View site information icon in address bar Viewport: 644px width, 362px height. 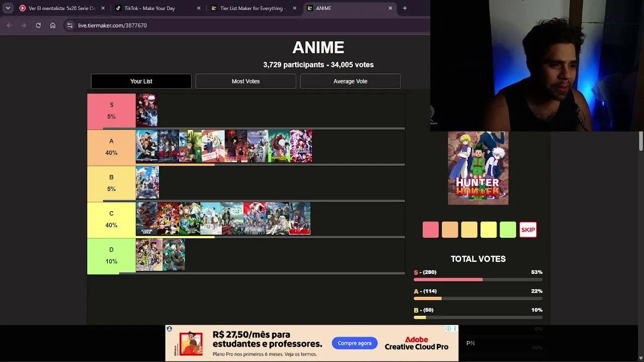[70, 25]
